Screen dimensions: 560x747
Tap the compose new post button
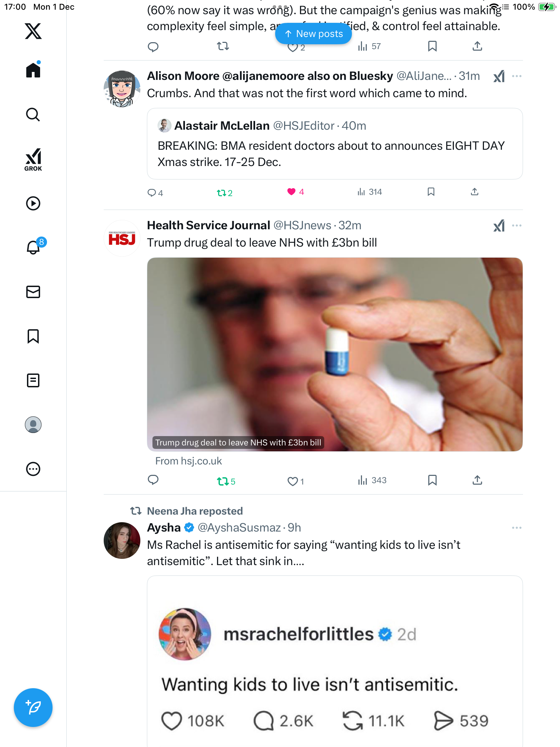tap(33, 707)
